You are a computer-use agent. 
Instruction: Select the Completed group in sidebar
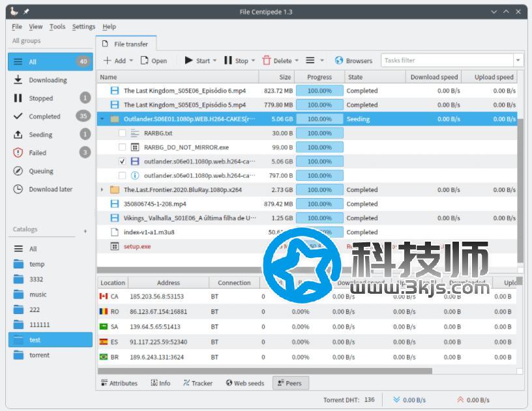pyautogui.click(x=50, y=116)
